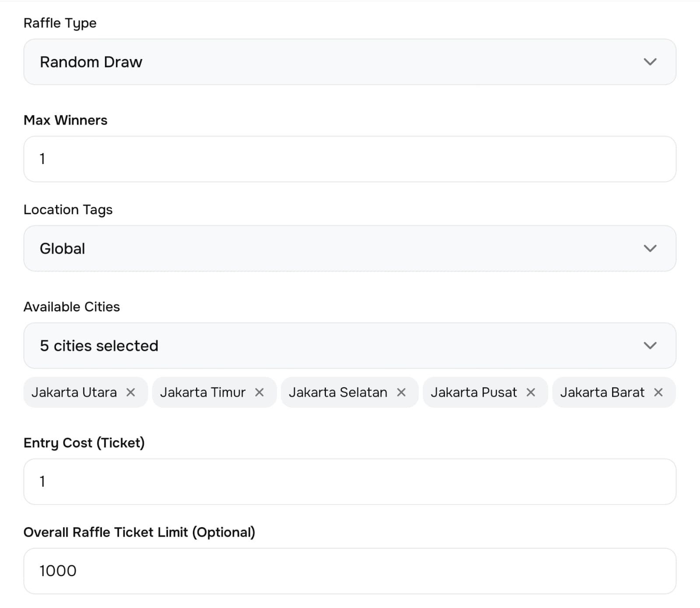Click the Raffle Type label

click(60, 23)
